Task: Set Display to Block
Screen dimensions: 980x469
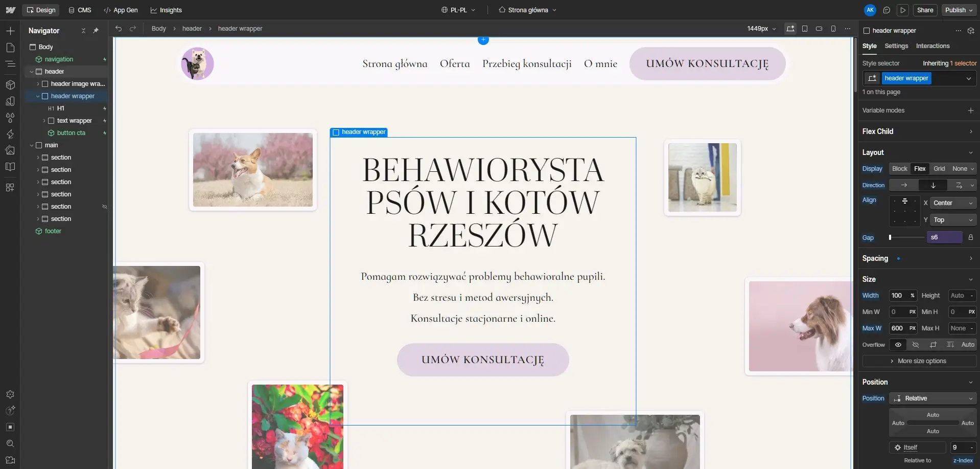Action: pos(899,169)
